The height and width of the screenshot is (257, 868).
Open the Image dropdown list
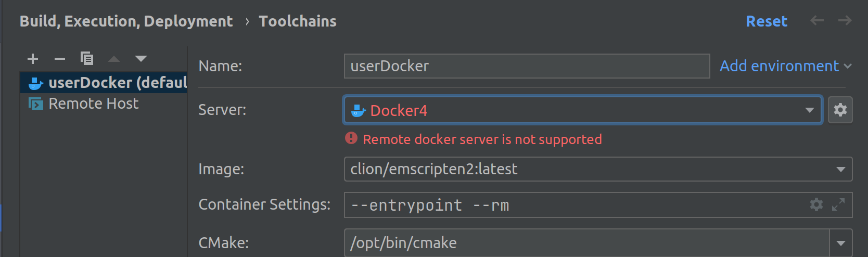[840, 169]
